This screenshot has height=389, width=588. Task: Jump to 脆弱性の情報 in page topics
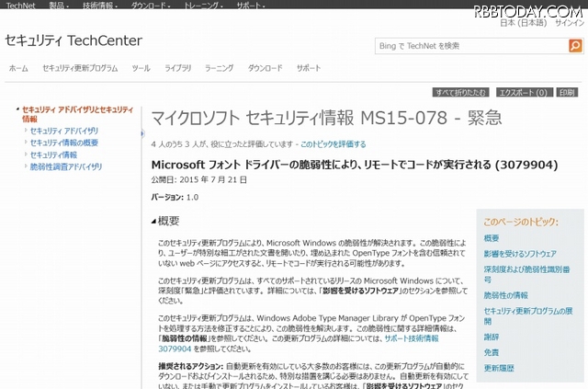506,295
